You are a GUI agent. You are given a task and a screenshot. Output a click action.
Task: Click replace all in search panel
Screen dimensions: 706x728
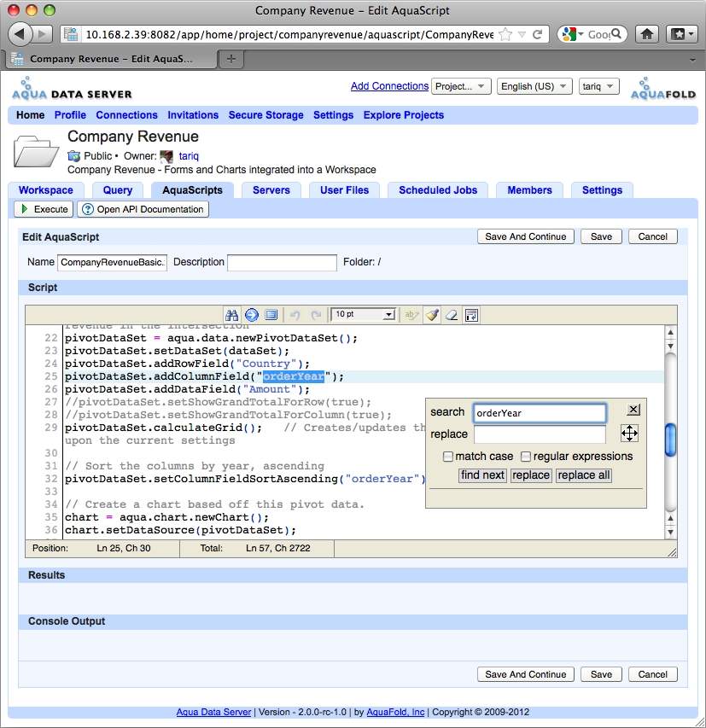click(x=583, y=475)
